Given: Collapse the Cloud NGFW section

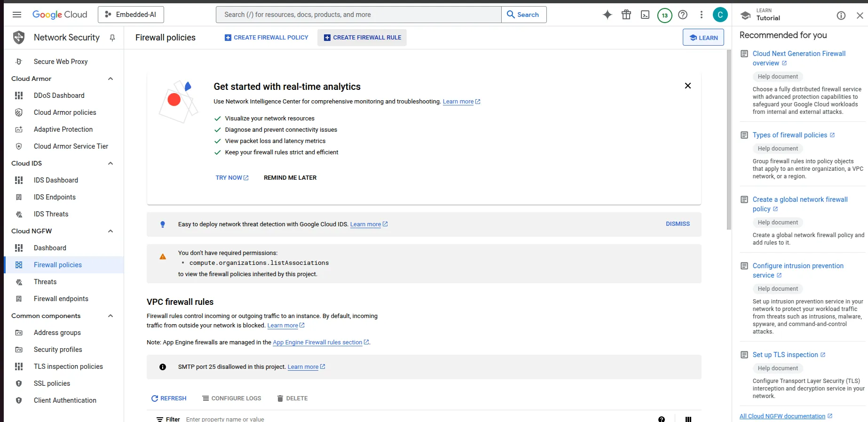Looking at the screenshot, I should tap(110, 231).
